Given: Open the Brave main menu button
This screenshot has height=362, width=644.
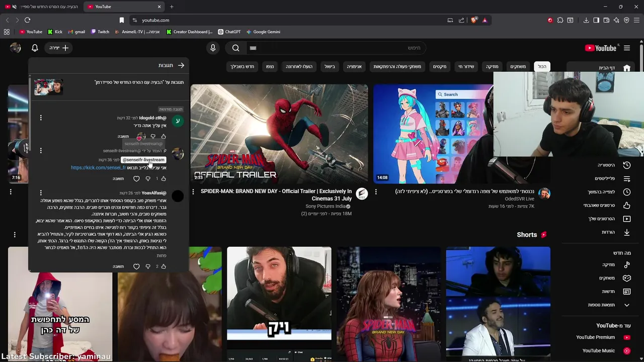Looking at the screenshot, I should click(x=637, y=20).
